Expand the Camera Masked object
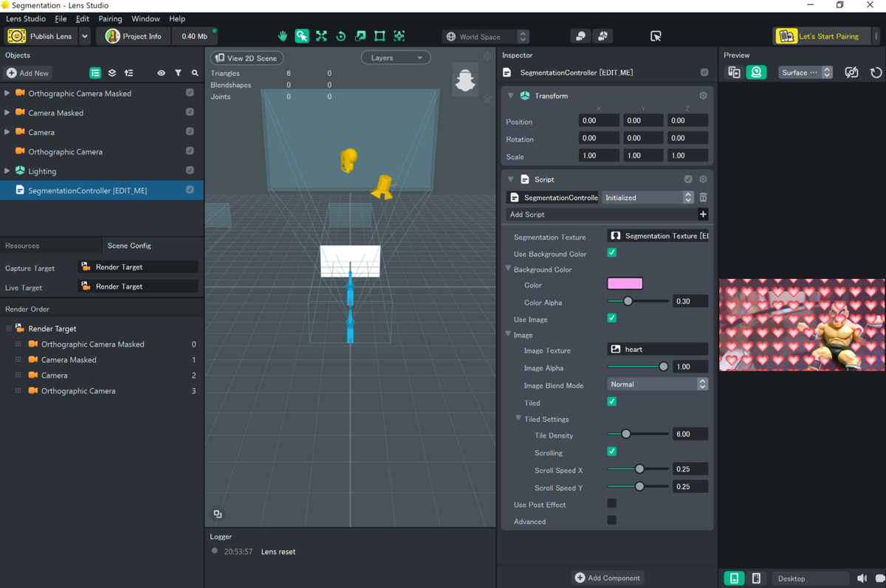This screenshot has height=588, width=886. (7, 112)
